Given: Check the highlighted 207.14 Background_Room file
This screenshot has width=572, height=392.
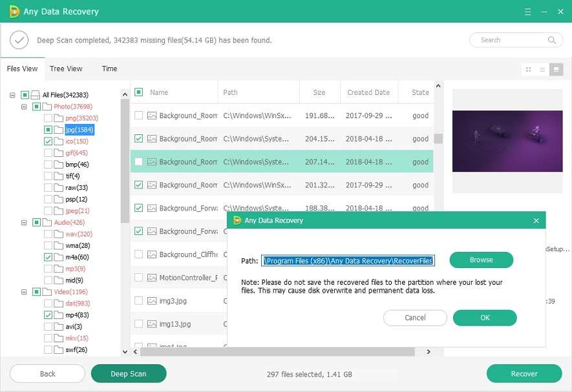Looking at the screenshot, I should pos(138,161).
